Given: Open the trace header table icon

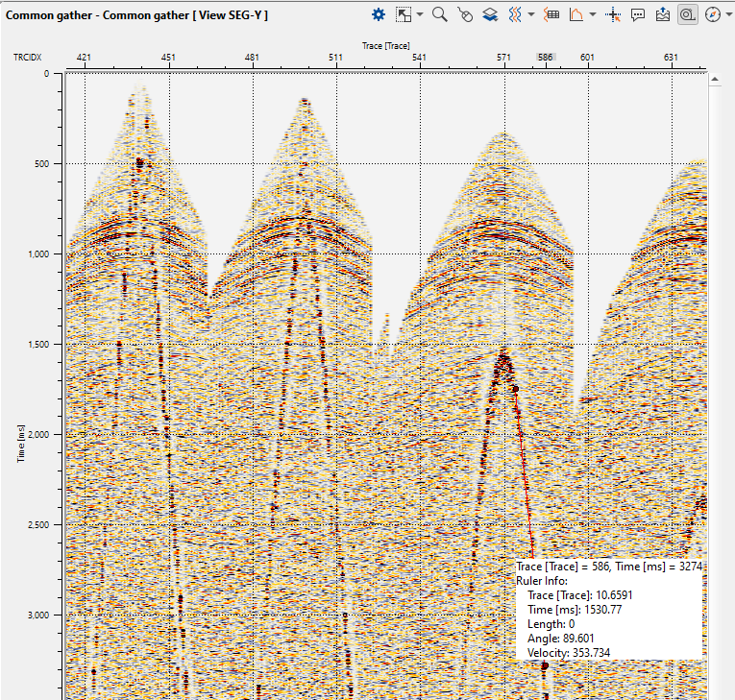Looking at the screenshot, I should click(x=551, y=14).
